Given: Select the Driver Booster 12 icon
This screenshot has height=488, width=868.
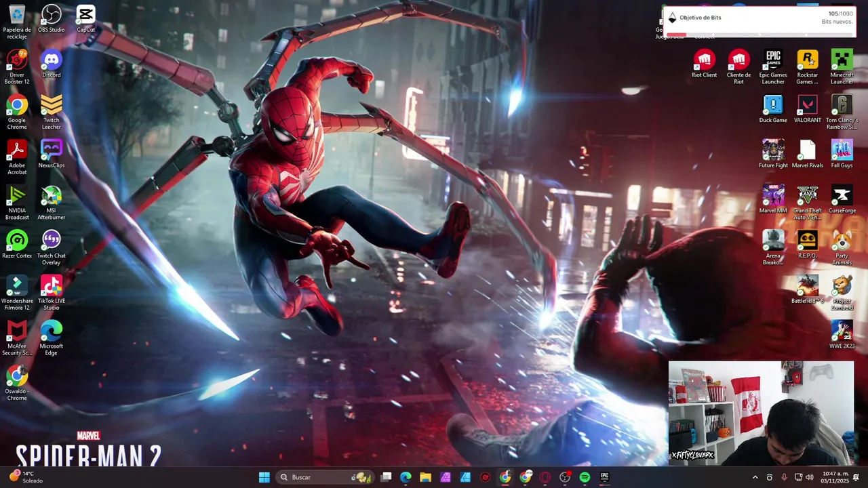Looking at the screenshot, I should point(17,67).
